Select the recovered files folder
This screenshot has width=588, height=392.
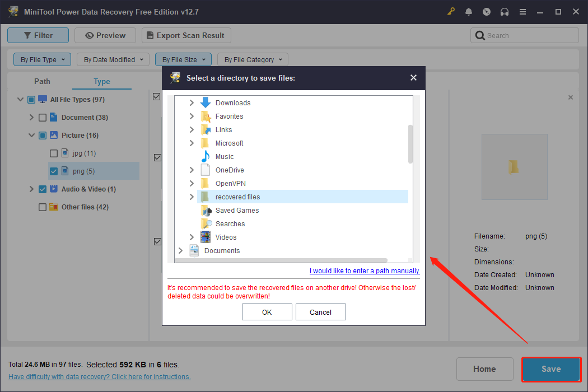(x=237, y=197)
